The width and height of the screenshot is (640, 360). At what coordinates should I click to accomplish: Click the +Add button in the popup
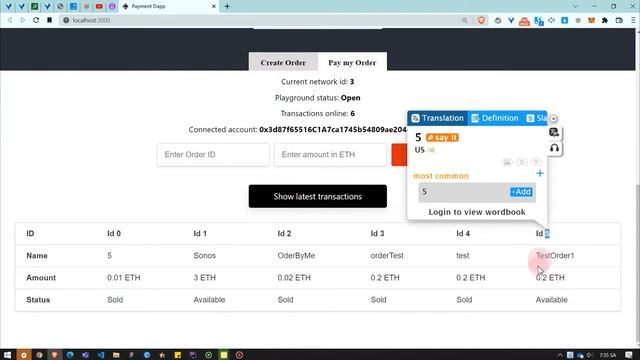click(x=521, y=192)
